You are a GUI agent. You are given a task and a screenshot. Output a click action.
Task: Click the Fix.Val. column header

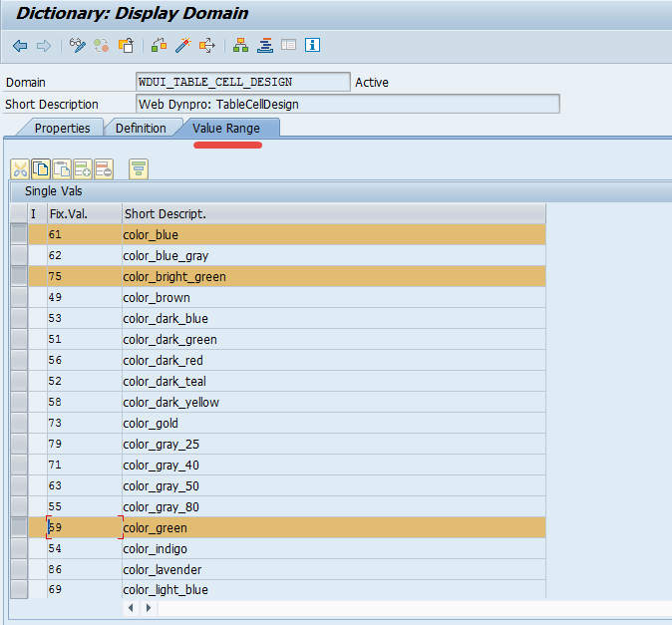coord(84,213)
